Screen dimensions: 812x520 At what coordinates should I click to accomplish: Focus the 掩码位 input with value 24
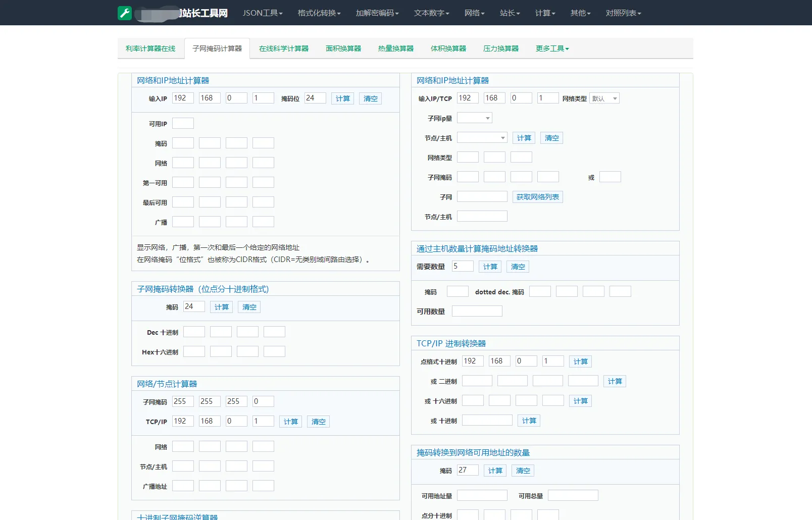315,98
